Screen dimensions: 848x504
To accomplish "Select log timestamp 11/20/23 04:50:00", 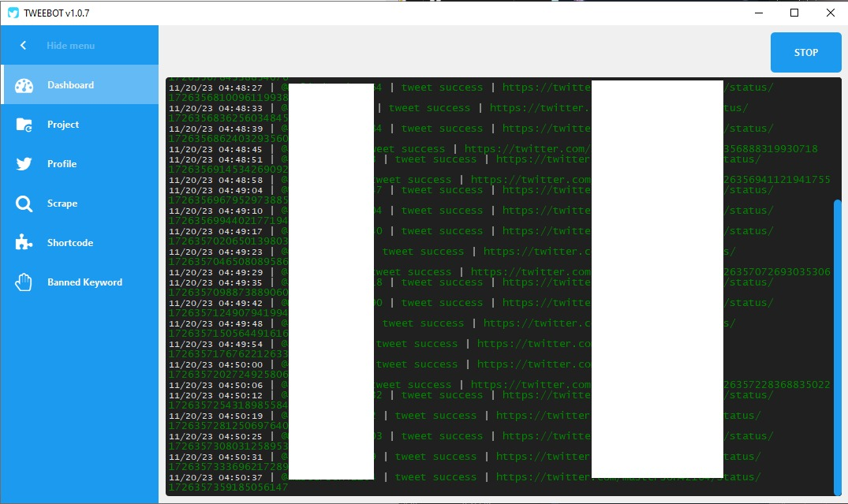I will coord(216,365).
